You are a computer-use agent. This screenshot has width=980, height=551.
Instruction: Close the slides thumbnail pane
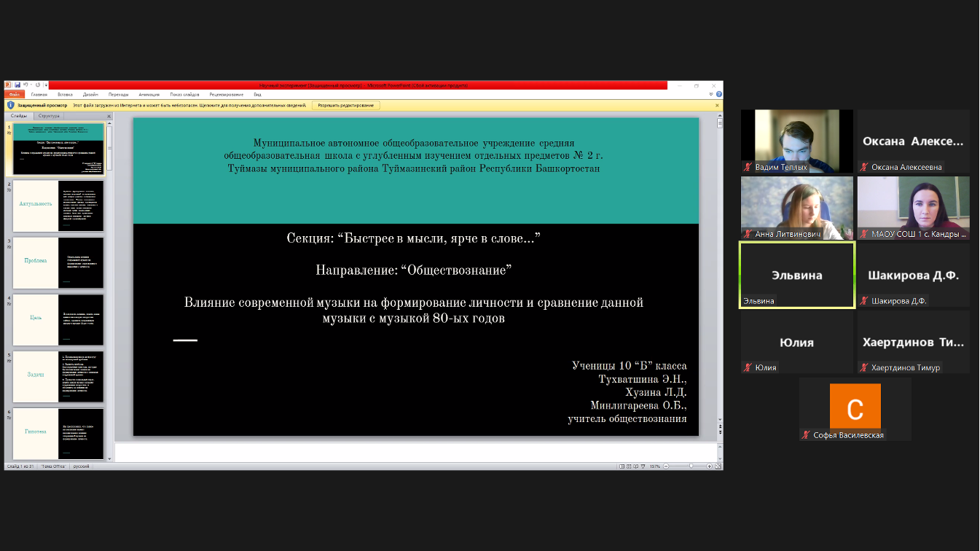(x=108, y=116)
